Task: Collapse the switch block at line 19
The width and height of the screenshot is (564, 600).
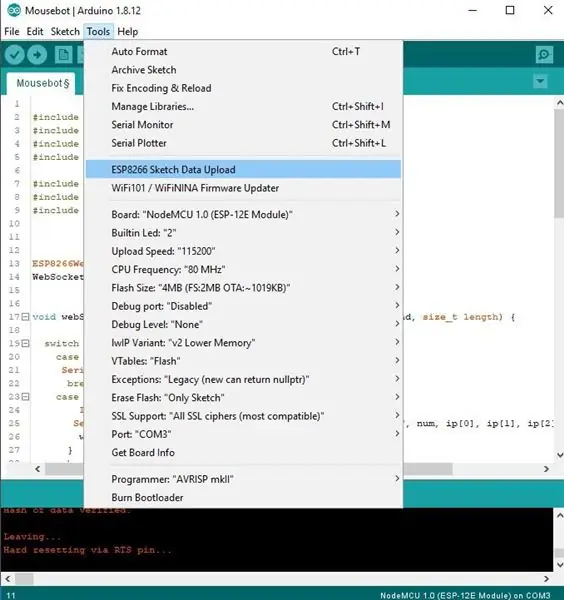Action: tap(26, 343)
